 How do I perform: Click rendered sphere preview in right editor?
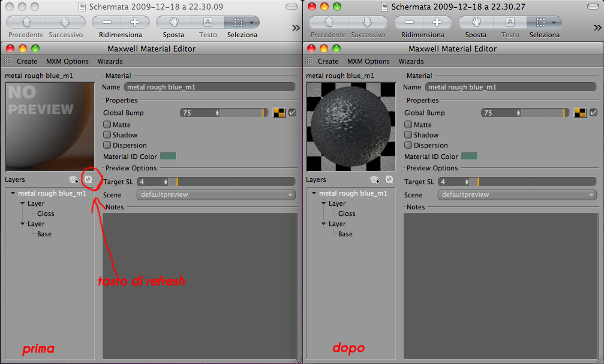click(351, 127)
